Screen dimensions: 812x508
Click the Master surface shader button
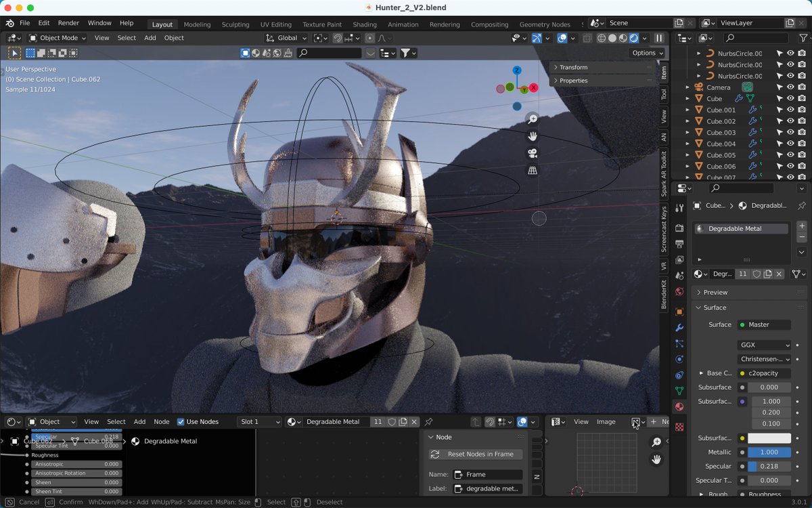[764, 324]
